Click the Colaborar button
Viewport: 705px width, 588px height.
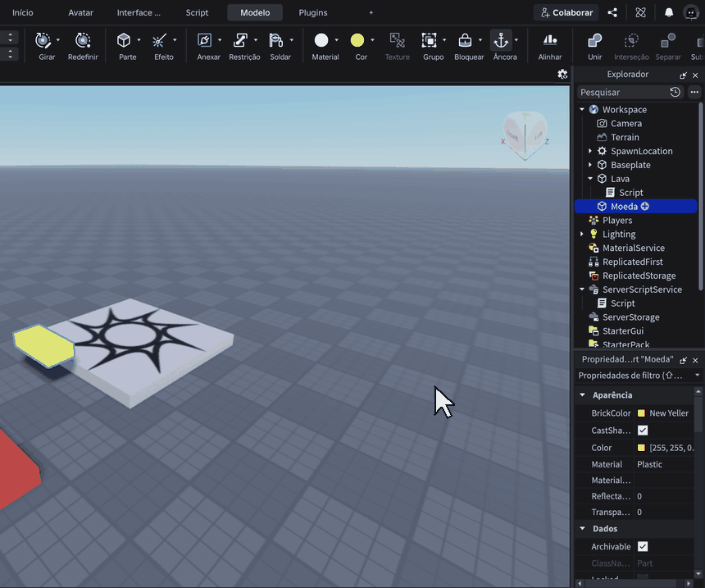click(567, 12)
